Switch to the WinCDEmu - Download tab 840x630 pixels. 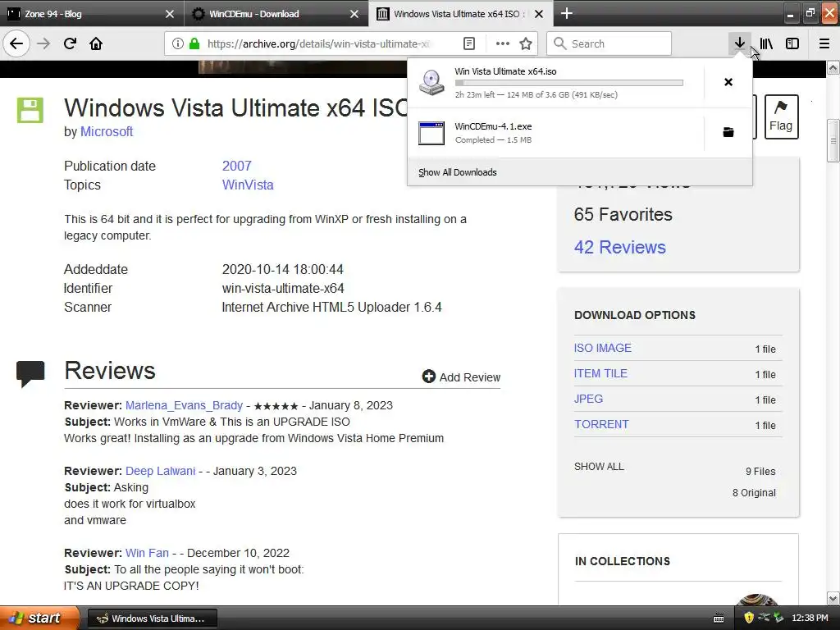[x=276, y=14]
